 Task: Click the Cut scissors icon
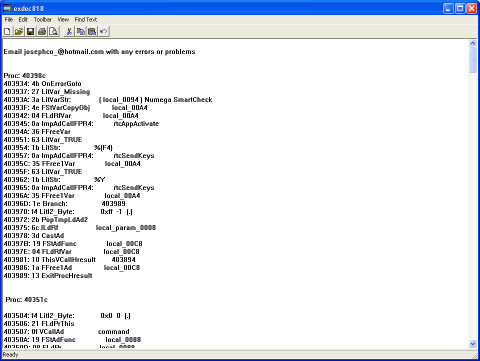click(x=69, y=32)
